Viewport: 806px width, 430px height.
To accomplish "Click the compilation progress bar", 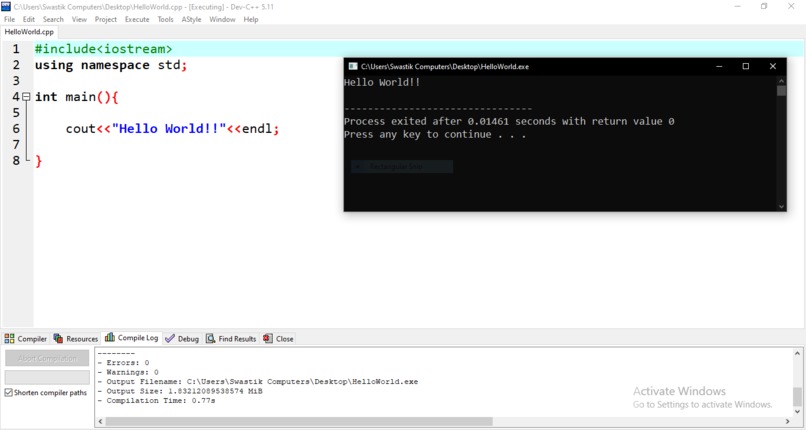I will 47,378.
